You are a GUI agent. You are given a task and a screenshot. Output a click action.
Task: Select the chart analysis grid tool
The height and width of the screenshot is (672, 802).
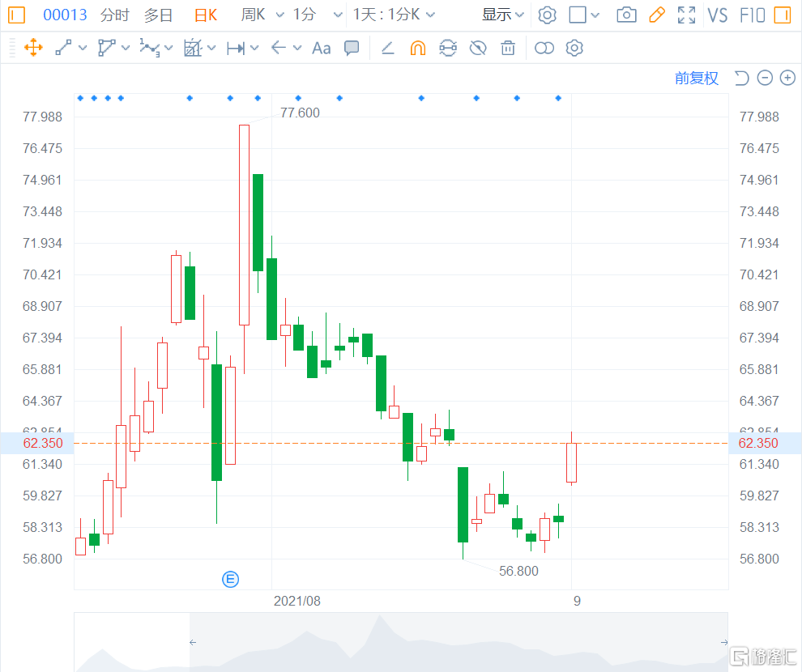pyautogui.click(x=193, y=48)
